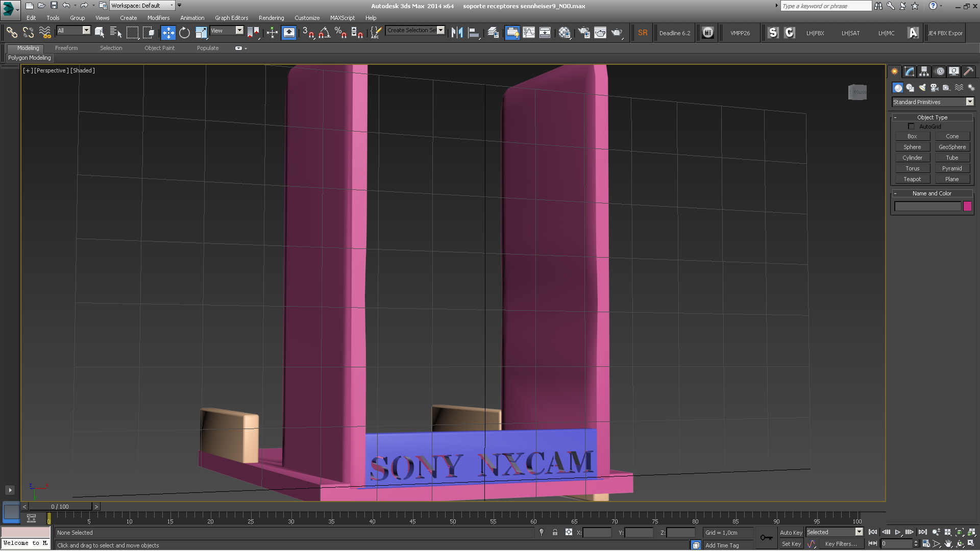Click the X coordinate input field
Viewport: 980px width, 551px height.
click(597, 532)
